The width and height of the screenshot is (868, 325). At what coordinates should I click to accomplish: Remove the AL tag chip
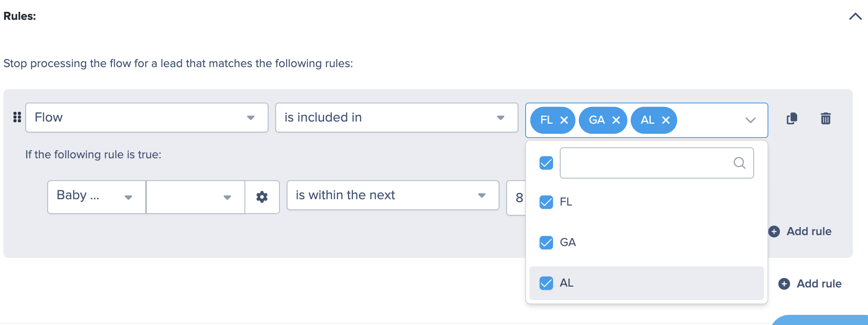[666, 120]
